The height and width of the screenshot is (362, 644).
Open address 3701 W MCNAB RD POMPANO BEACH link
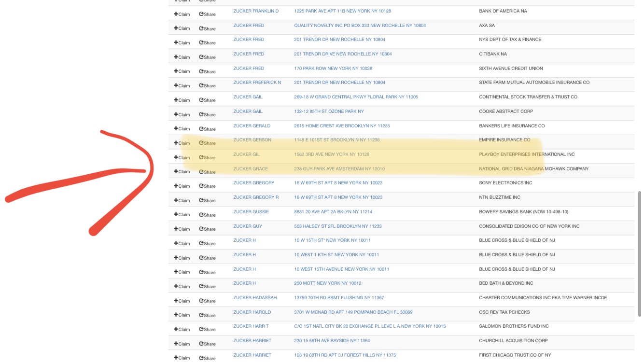(x=353, y=312)
